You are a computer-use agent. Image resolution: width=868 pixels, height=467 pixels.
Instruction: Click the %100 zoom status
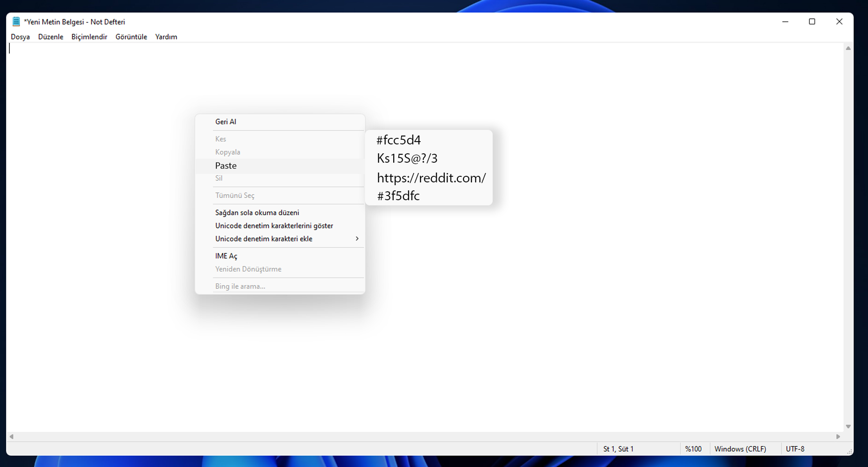[693, 449]
